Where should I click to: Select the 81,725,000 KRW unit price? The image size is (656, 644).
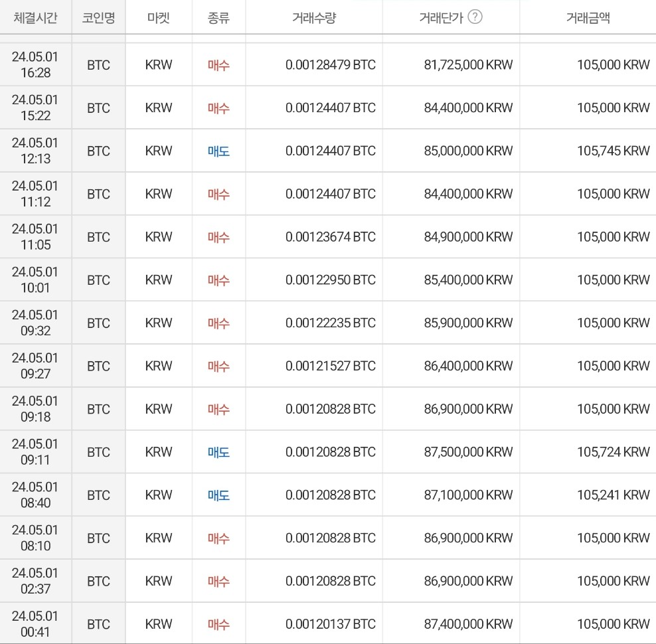[x=468, y=65]
